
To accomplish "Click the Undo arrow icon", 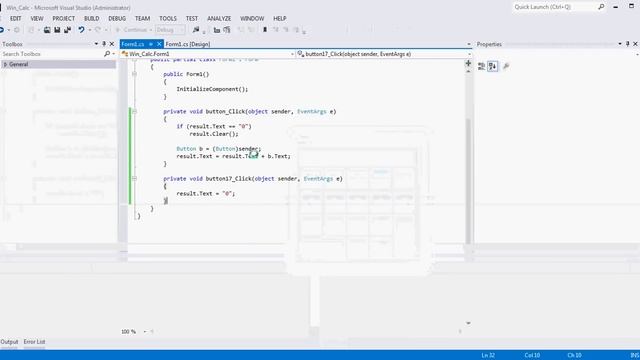I will pyautogui.click(x=81, y=30).
